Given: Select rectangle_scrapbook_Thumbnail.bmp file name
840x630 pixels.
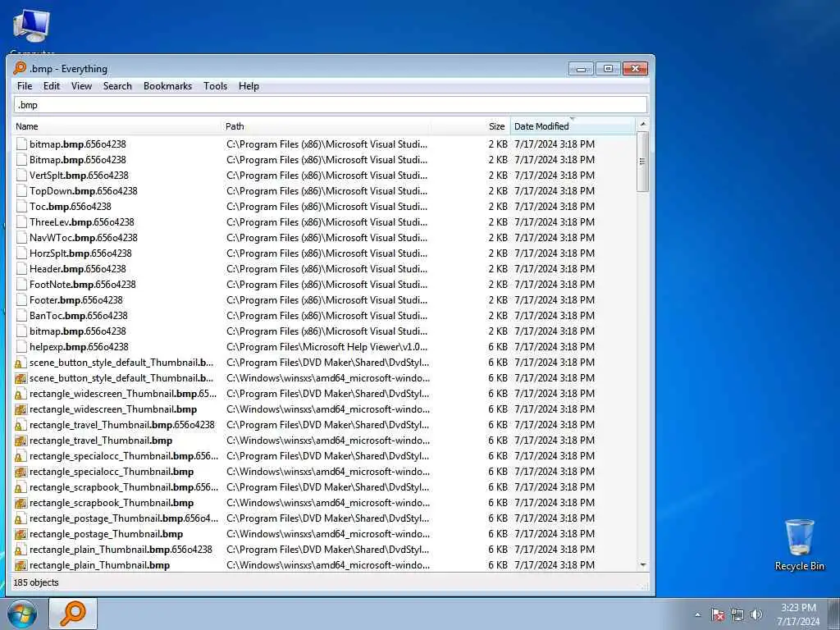Looking at the screenshot, I should pos(112,503).
